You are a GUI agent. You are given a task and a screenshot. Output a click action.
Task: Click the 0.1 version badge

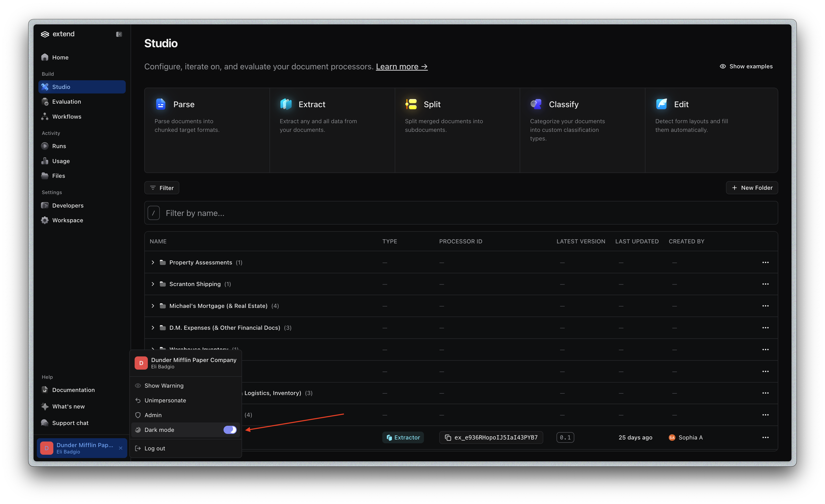tap(565, 437)
